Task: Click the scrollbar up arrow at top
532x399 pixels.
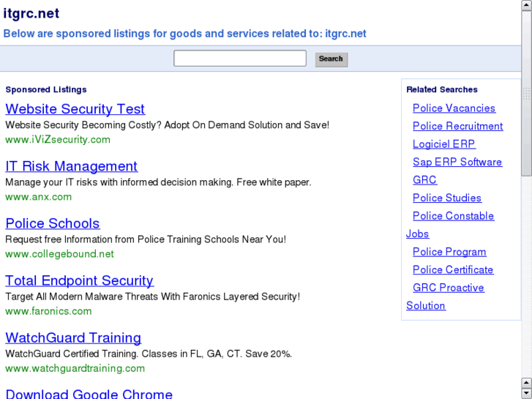Action: pos(526,4)
